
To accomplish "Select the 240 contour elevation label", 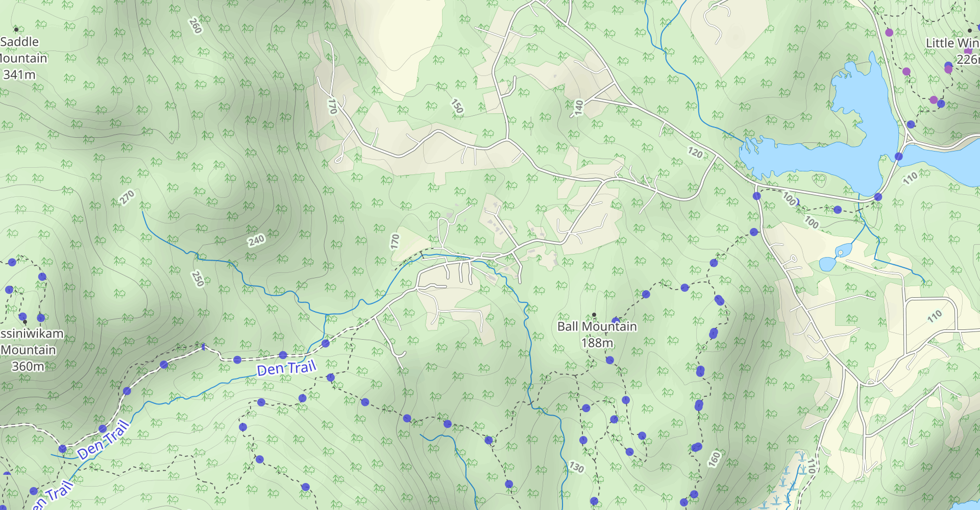I will point(256,240).
